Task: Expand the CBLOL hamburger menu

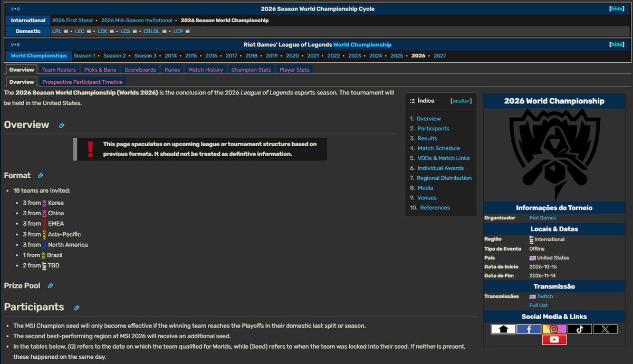Action: click(x=164, y=32)
